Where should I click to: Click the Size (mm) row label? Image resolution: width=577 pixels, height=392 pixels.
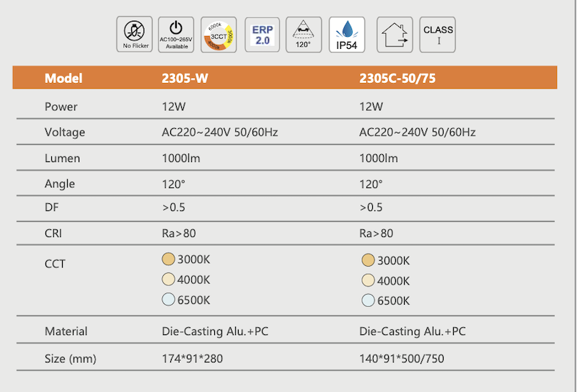click(70, 359)
